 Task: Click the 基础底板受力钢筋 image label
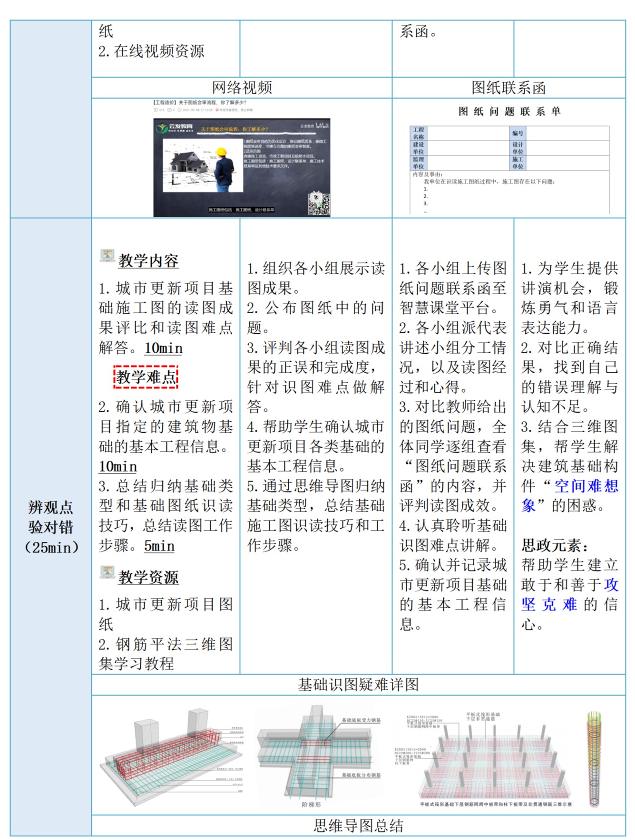tap(361, 720)
